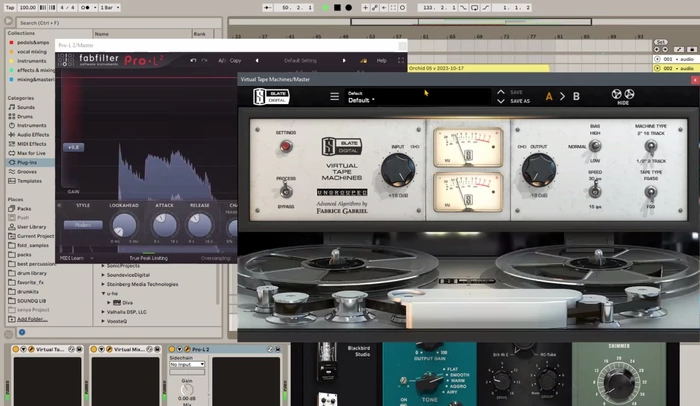Open the Drums category

point(25,117)
